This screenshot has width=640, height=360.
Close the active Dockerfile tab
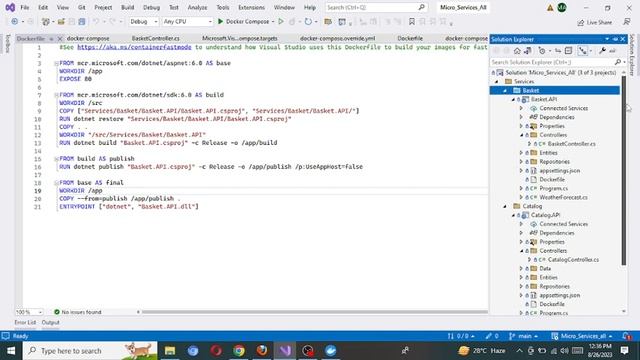pos(60,39)
